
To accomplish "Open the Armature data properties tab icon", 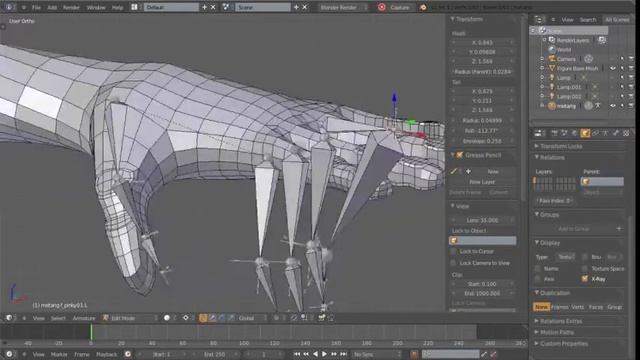I will click(x=605, y=133).
